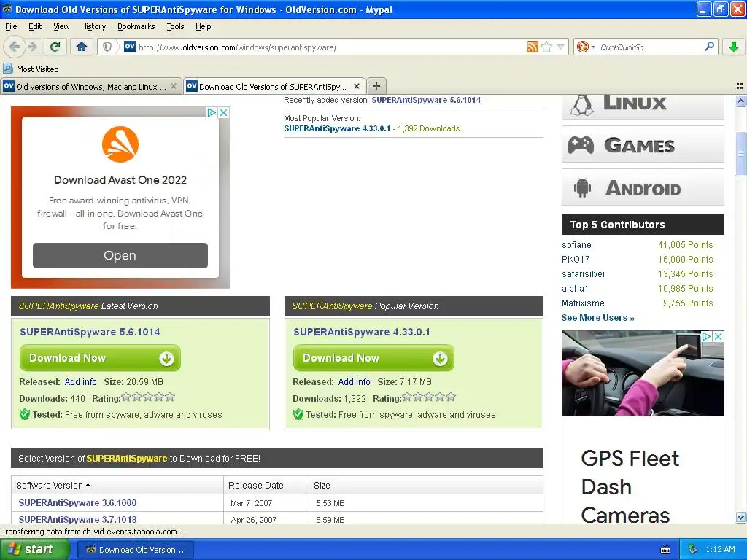Open contributor Matrixisme's profile
Viewport: 747px width, 560px height.
583,303
